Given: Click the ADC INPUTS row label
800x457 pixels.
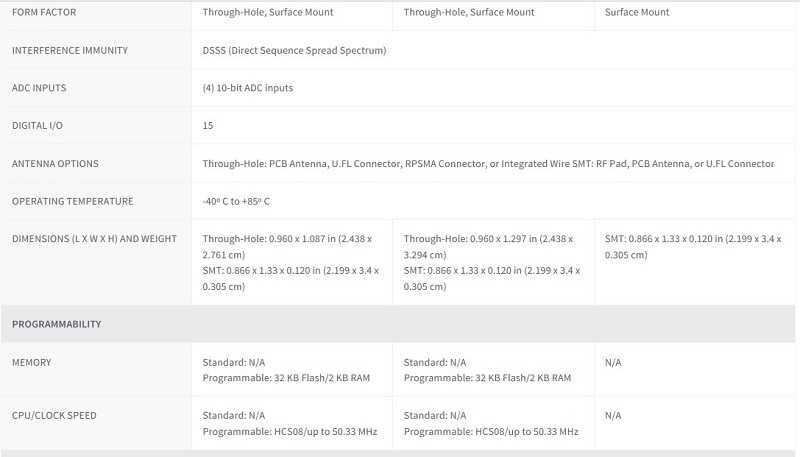Looking at the screenshot, I should tap(41, 88).
